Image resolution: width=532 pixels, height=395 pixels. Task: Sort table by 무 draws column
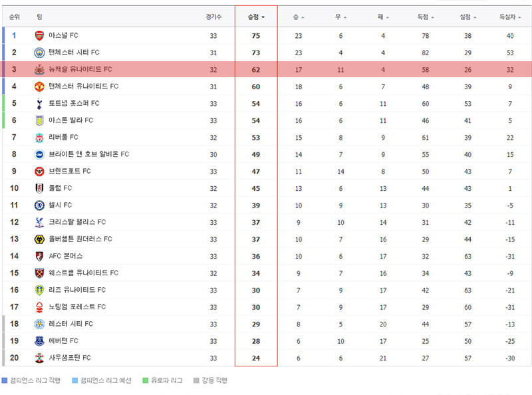[x=340, y=17]
